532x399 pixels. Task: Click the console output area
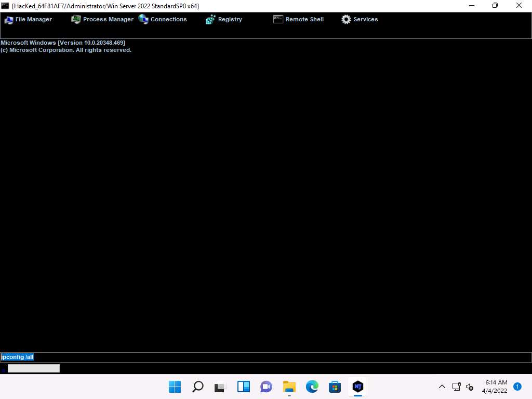point(265,197)
